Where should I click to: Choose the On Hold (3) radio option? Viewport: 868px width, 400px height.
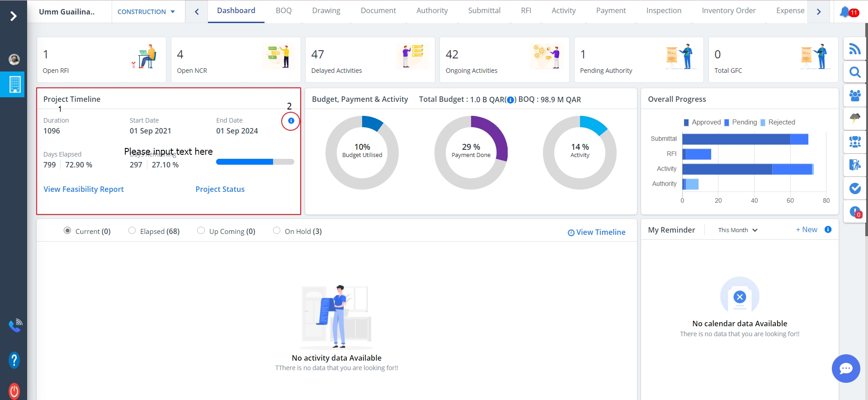277,231
